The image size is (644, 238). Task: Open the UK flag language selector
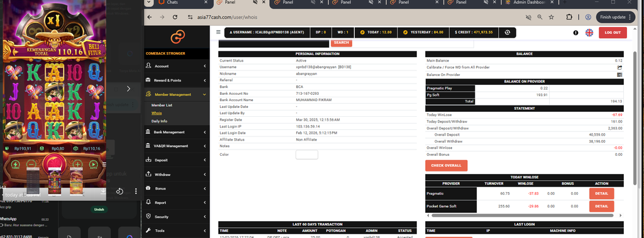click(x=589, y=33)
